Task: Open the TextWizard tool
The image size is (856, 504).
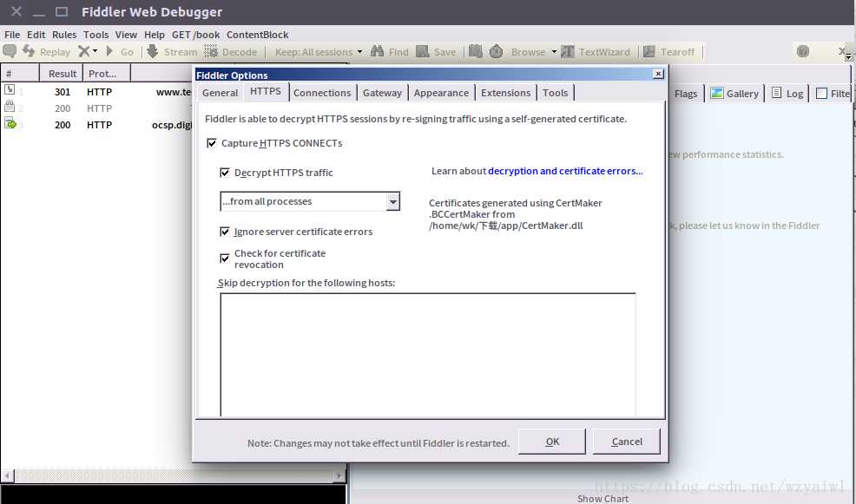Action: [x=596, y=52]
